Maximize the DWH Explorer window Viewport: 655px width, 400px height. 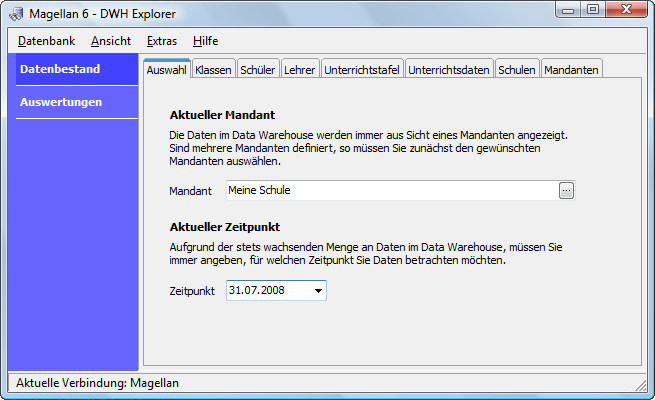coord(593,10)
